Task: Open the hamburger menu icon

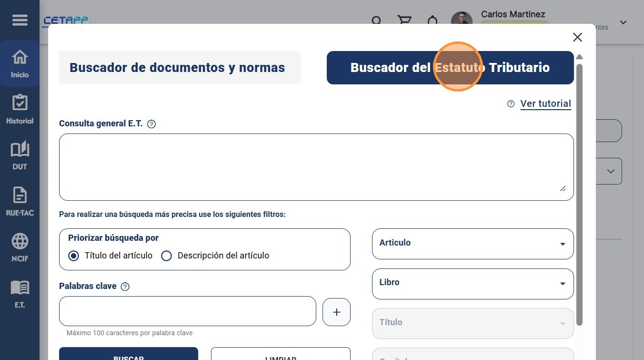Action: tap(20, 21)
